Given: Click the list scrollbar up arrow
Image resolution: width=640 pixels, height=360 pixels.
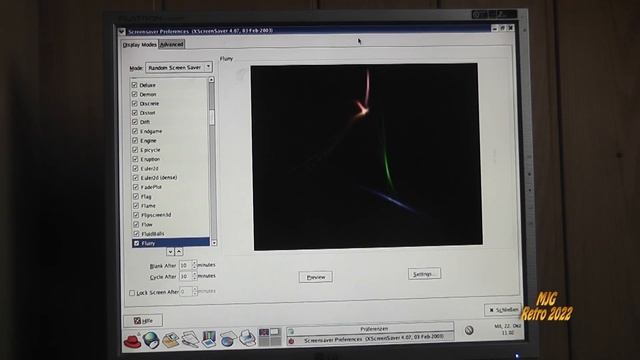Looking at the screenshot, I should 211,80.
